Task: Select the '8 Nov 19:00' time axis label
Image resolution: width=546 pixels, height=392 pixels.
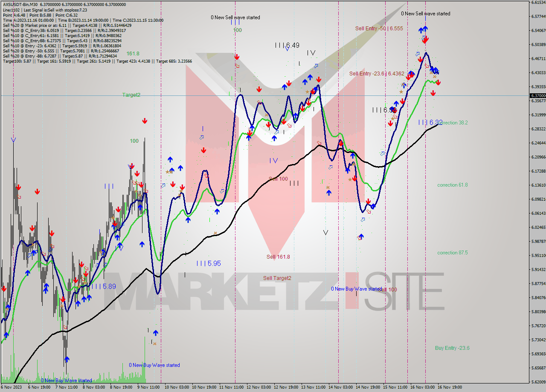Action: click(121, 387)
